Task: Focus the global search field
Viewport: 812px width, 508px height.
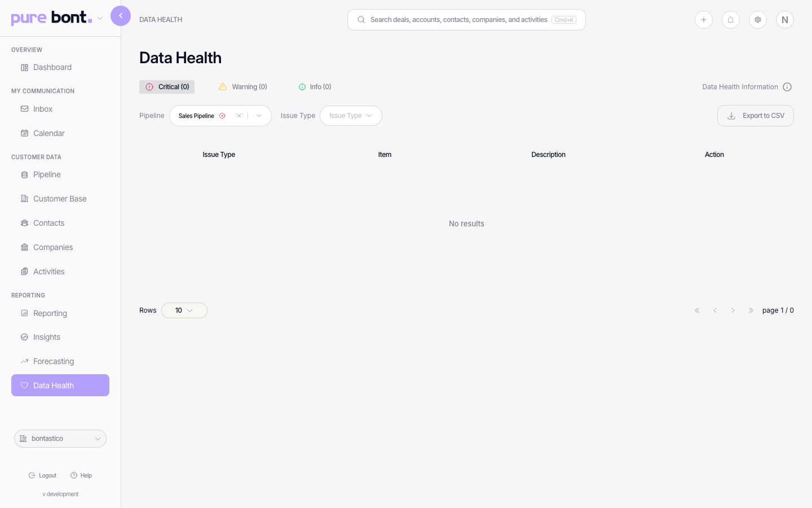Action: coord(466,20)
